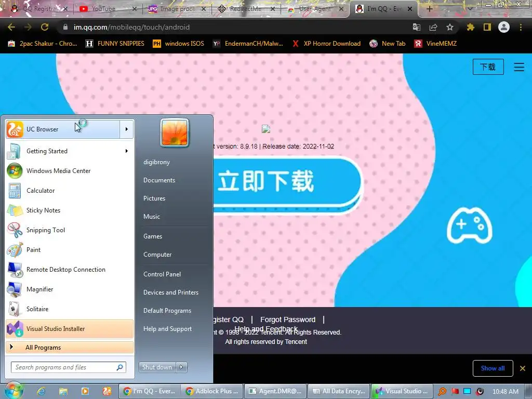Image resolution: width=532 pixels, height=399 pixels.
Task: Open Windows Explorer folder on taskbar
Action: click(63, 391)
